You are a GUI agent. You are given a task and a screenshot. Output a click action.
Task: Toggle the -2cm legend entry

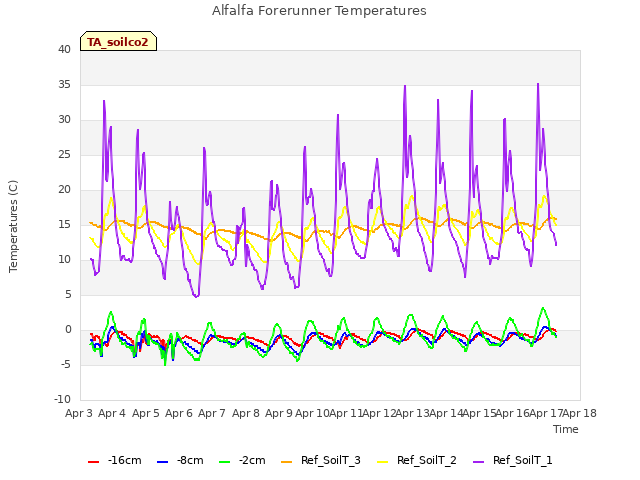click(x=242, y=461)
